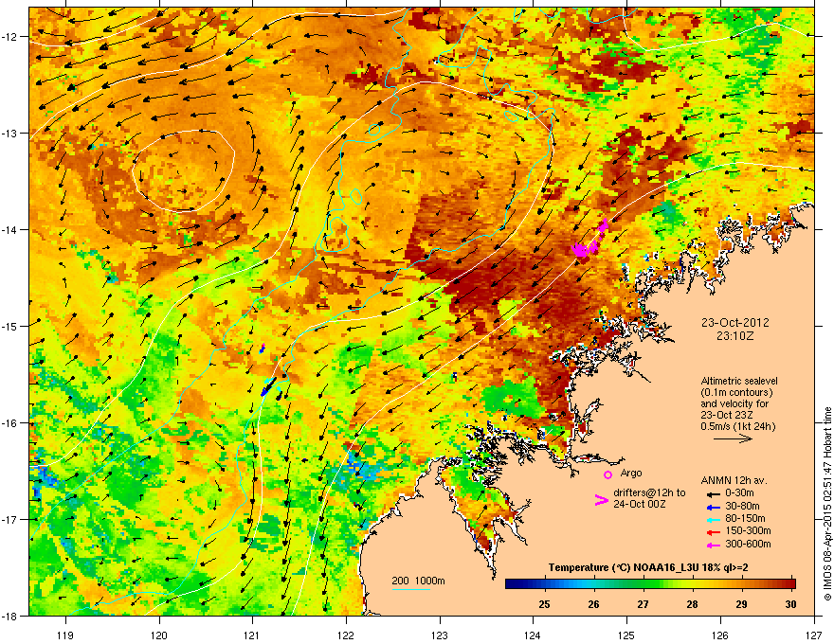Screen dimensions: 834x644
Task: Click the cyan 200 1000m bathymetry line
Action: pyautogui.click(x=411, y=589)
